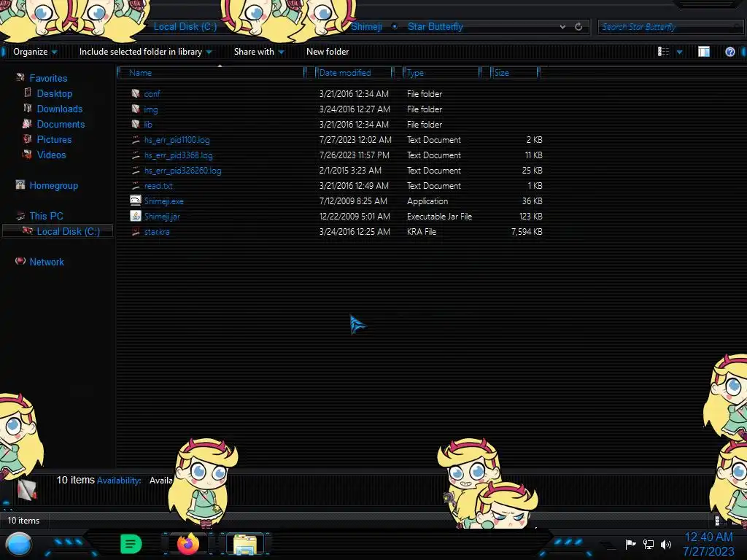Image resolution: width=747 pixels, height=560 pixels.
Task: Sort by Date modified column header
Action: point(354,72)
